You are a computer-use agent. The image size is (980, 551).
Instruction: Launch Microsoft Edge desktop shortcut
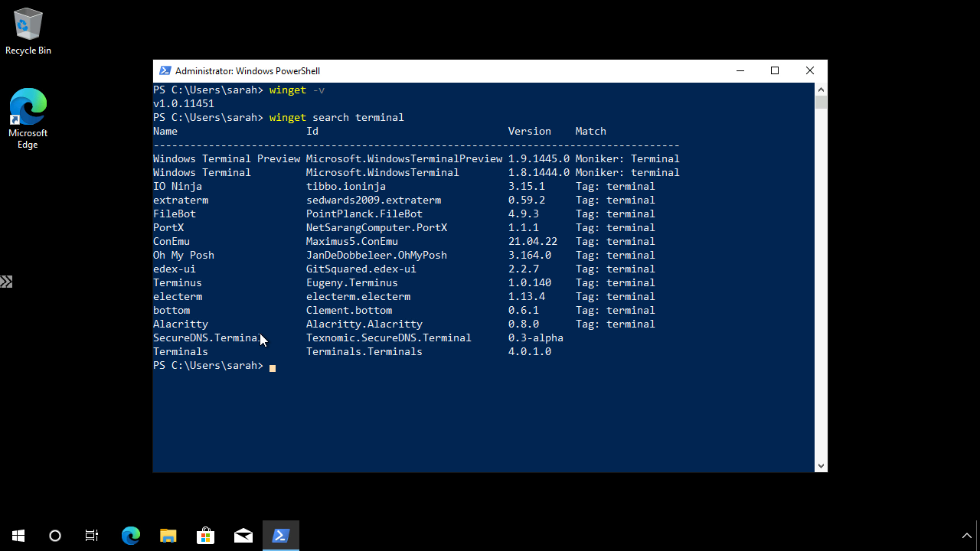(28, 107)
